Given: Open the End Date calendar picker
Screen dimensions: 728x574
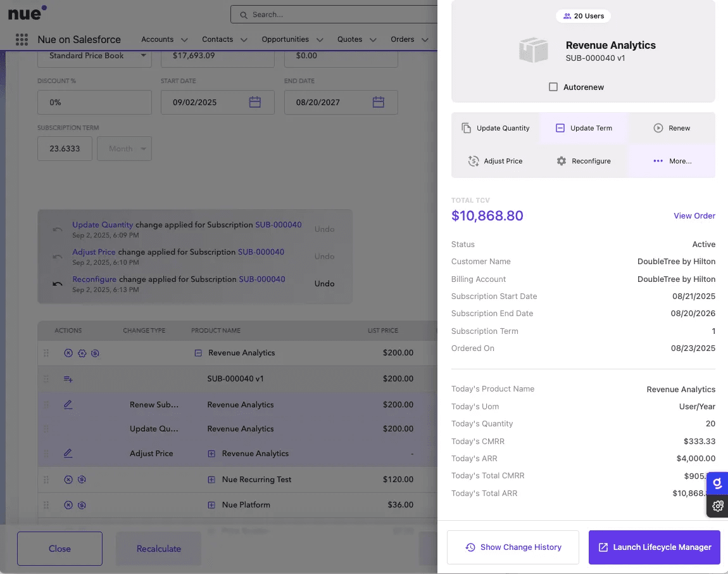Looking at the screenshot, I should click(x=379, y=102).
